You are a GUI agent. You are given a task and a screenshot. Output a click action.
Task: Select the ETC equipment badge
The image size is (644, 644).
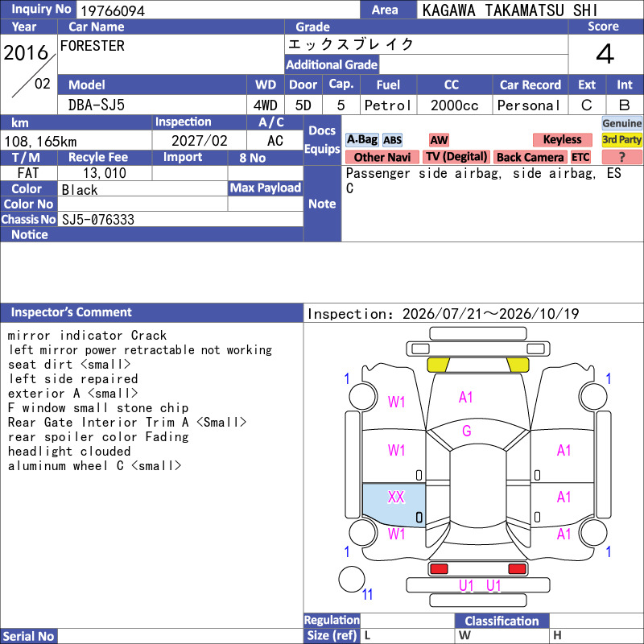click(x=580, y=157)
